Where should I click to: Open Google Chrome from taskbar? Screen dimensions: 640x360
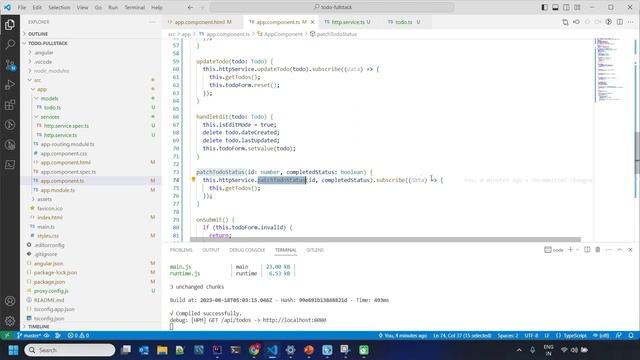pos(254,350)
